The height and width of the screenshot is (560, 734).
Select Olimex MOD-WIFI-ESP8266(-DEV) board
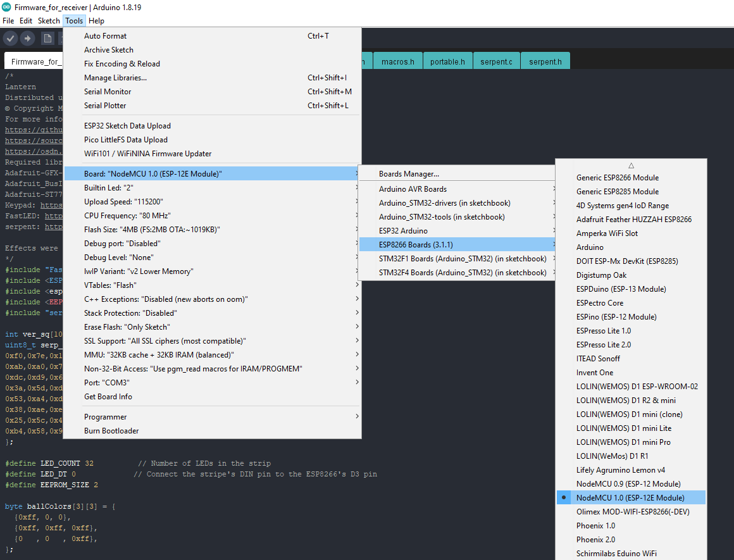pyautogui.click(x=631, y=512)
